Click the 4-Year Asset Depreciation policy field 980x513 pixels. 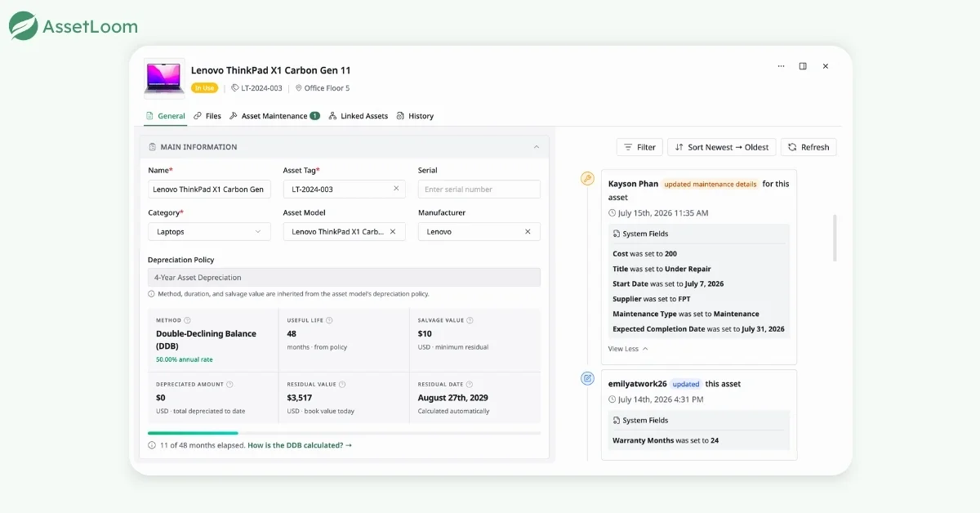point(344,277)
